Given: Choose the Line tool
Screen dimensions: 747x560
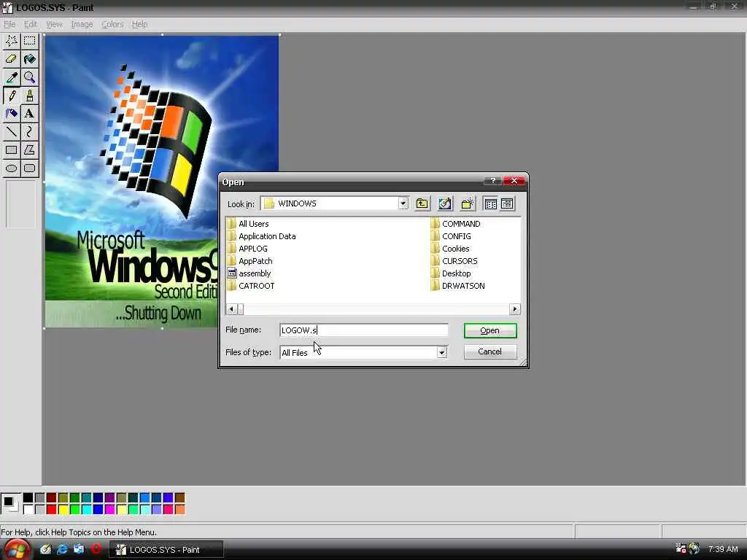Looking at the screenshot, I should click(12, 131).
